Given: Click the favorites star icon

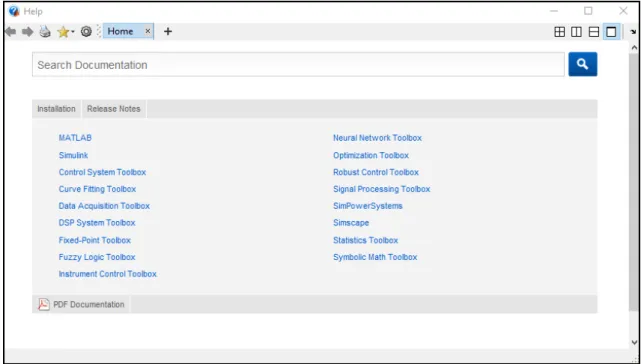Looking at the screenshot, I should 63,31.
